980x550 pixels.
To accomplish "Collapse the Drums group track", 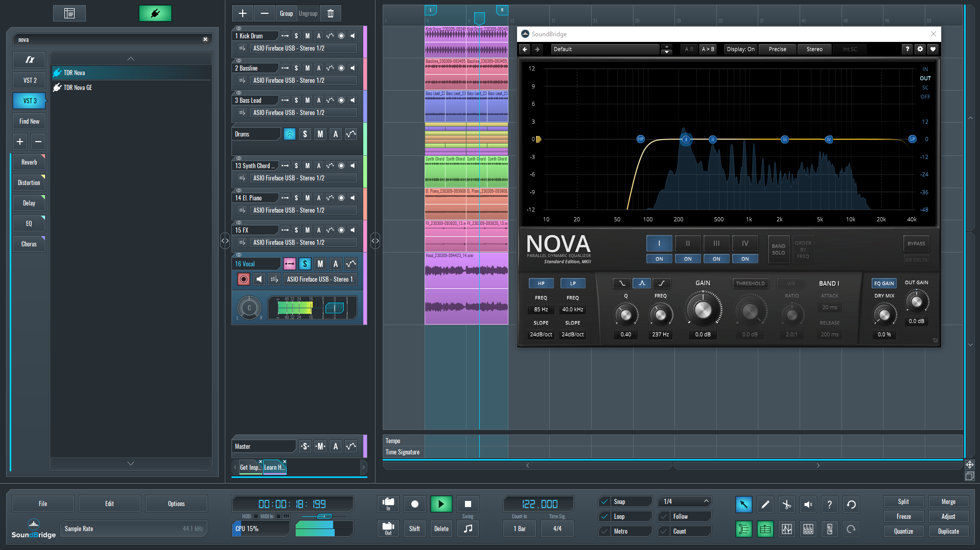I will [290, 134].
